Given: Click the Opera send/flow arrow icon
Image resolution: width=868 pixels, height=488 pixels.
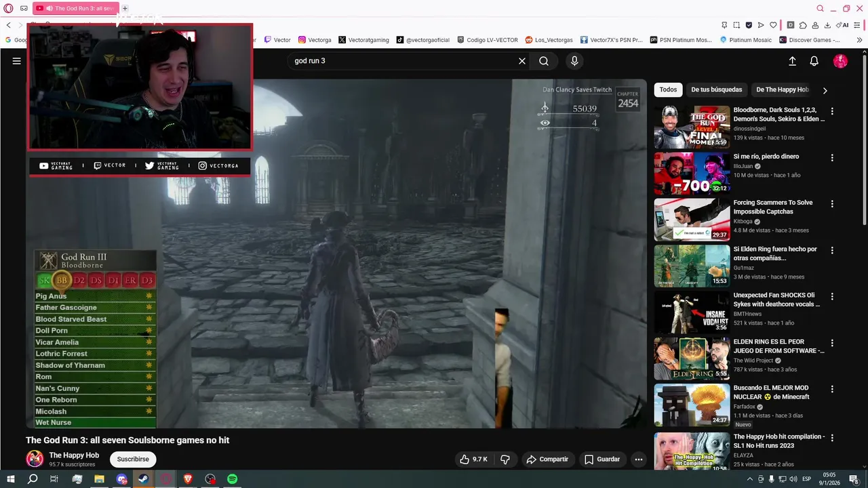Looking at the screenshot, I should click(x=761, y=25).
